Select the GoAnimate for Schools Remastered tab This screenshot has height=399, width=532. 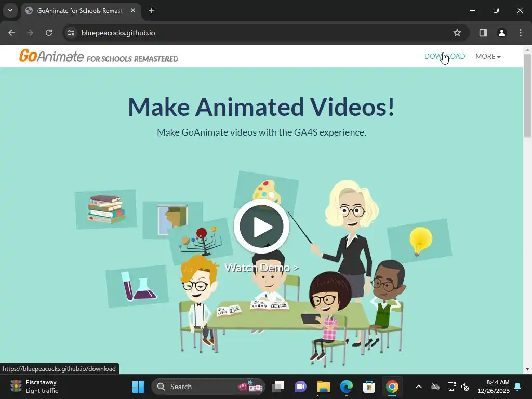tap(81, 11)
